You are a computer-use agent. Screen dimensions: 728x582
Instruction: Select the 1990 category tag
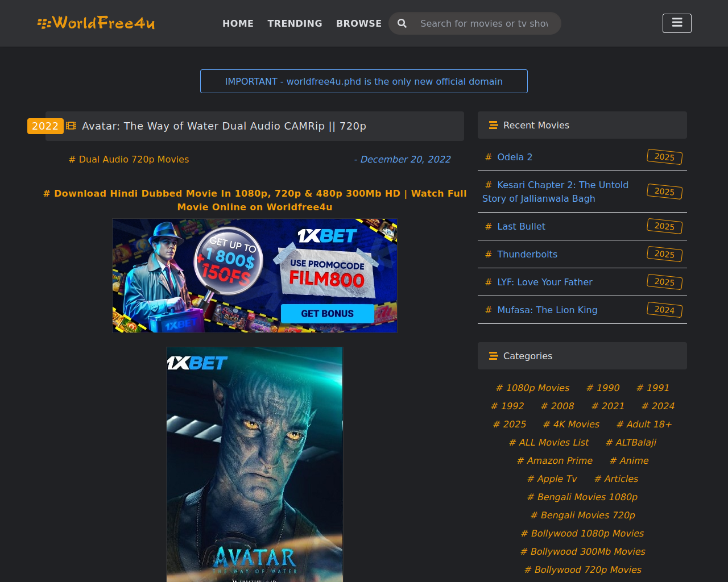click(x=603, y=388)
